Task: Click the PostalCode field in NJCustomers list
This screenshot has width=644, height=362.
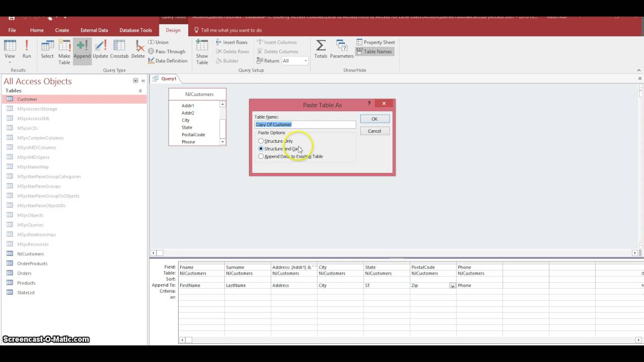Action: pos(193,135)
